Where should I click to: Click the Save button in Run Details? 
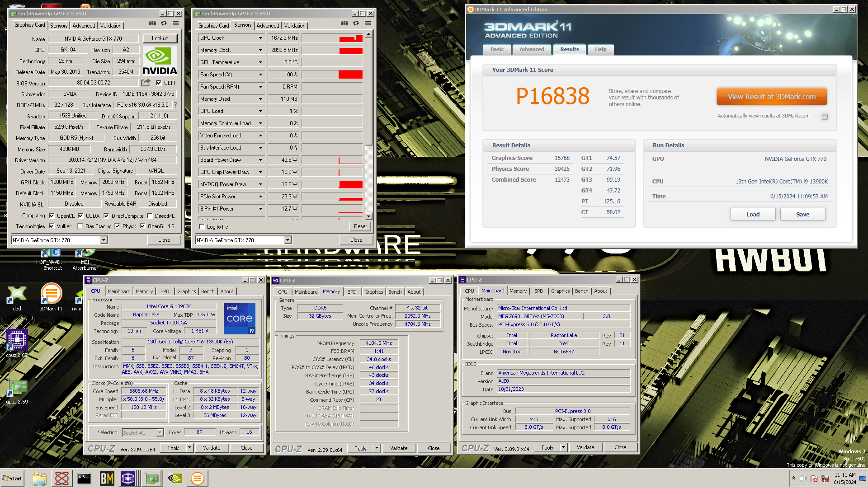[x=802, y=214]
